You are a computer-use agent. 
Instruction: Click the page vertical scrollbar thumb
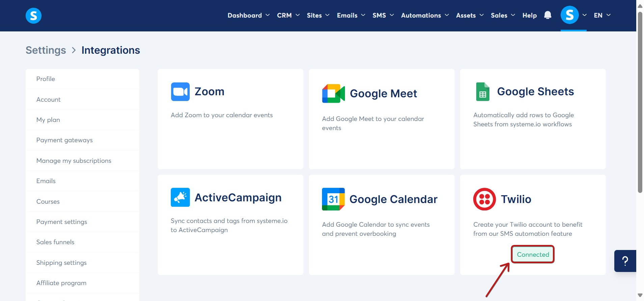point(640,102)
